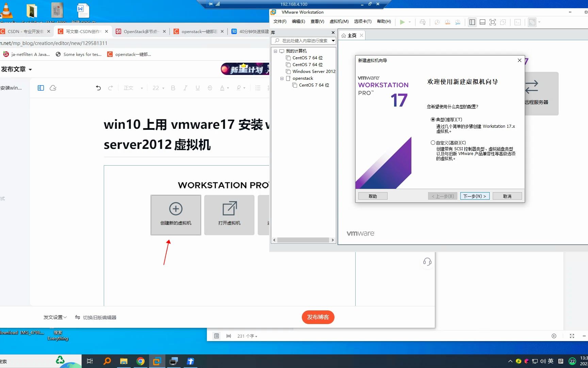588x368 pixels.
Task: Click the bulleted list icon in editor
Action: click(x=258, y=88)
